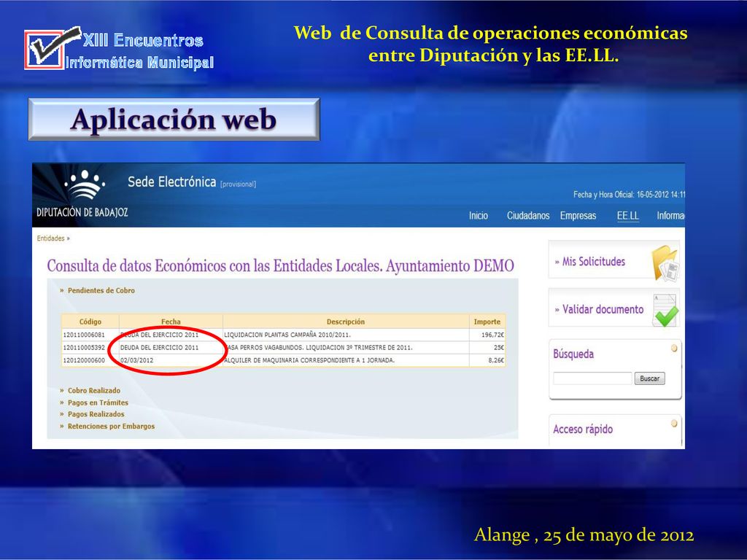Expand the Cobro Realizado section
Image resolution: width=747 pixels, height=560 pixels.
[94, 391]
